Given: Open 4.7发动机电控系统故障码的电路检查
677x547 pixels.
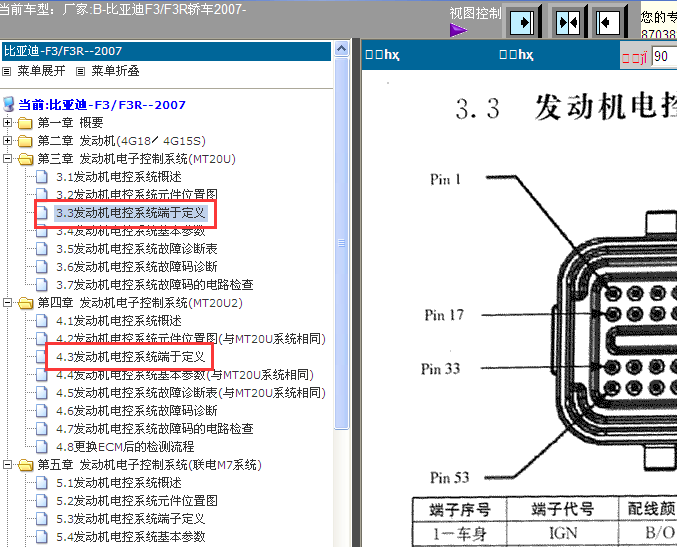Looking at the screenshot, I should point(155,429).
